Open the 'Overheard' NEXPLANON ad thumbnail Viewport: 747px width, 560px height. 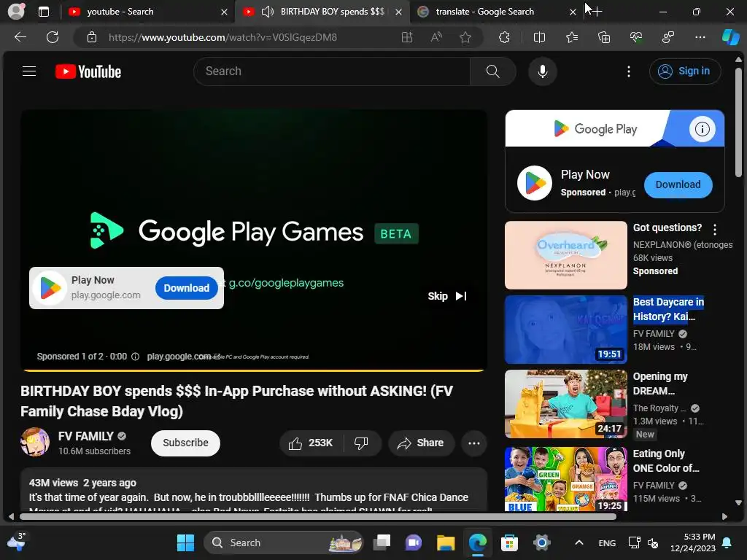pyautogui.click(x=565, y=254)
